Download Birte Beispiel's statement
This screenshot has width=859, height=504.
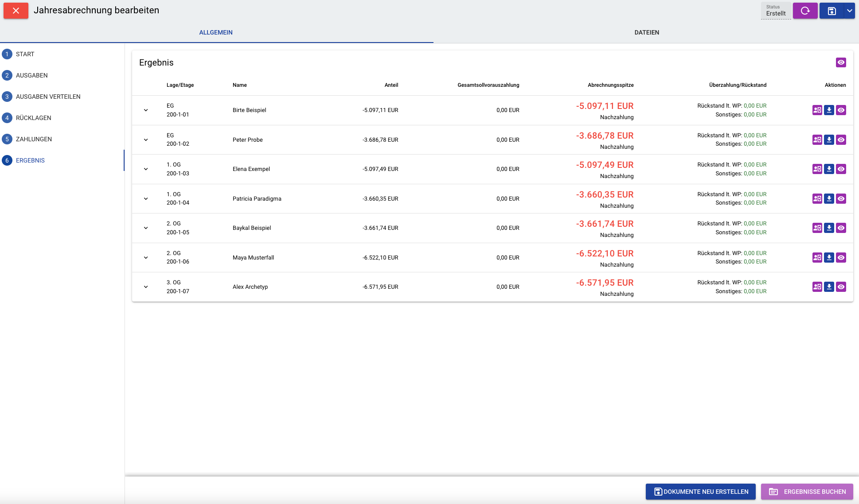coord(829,110)
